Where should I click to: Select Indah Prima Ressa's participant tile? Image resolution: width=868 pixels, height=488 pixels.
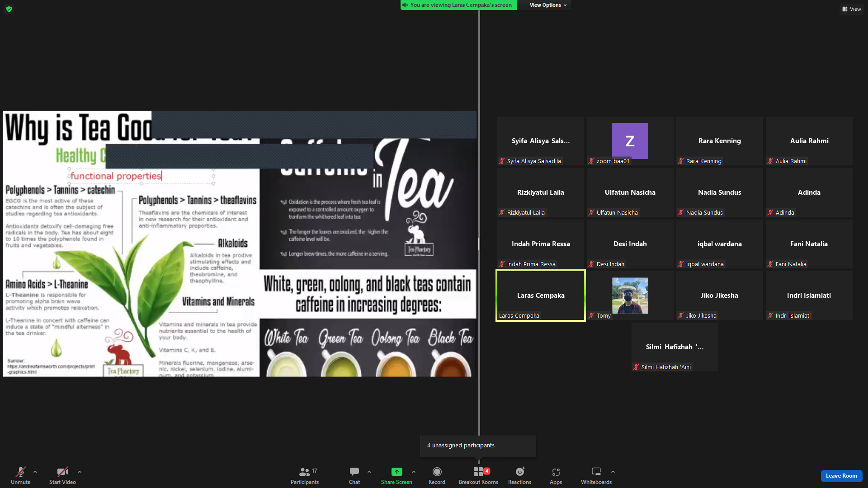pos(541,244)
